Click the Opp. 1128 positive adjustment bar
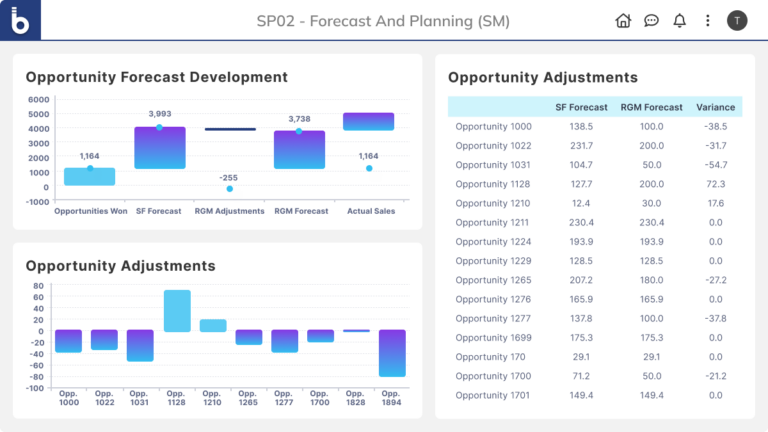The image size is (768, 432). (177, 310)
